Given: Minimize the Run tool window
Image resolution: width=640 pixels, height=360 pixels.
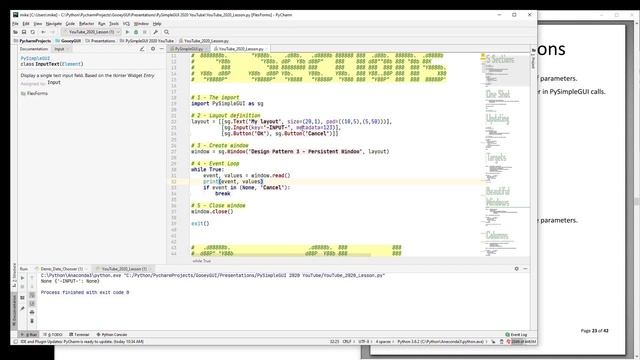Looking at the screenshot, I should (x=525, y=269).
